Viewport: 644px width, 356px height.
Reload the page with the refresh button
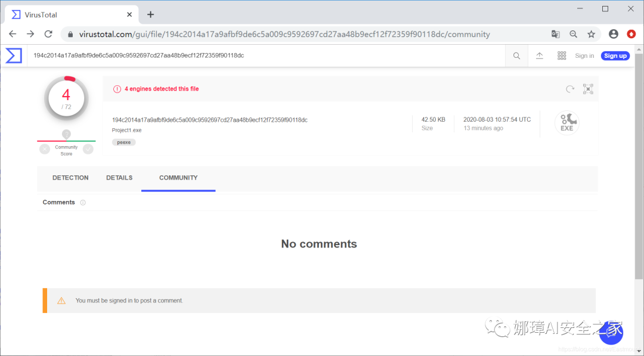[x=48, y=34]
